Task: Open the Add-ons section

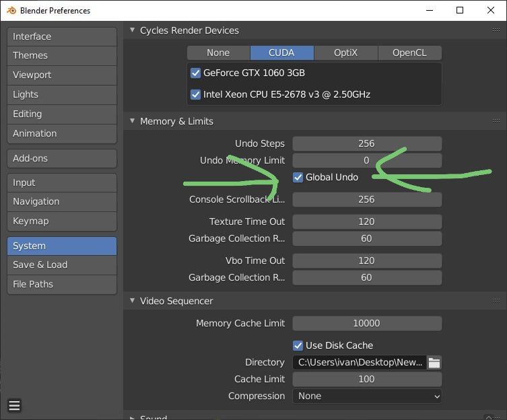Action: 62,158
